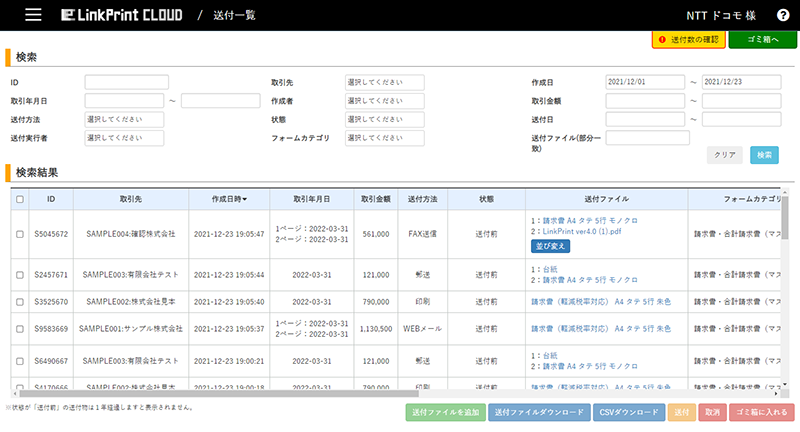
Task: Click the blue 検索 button
Action: [764, 155]
